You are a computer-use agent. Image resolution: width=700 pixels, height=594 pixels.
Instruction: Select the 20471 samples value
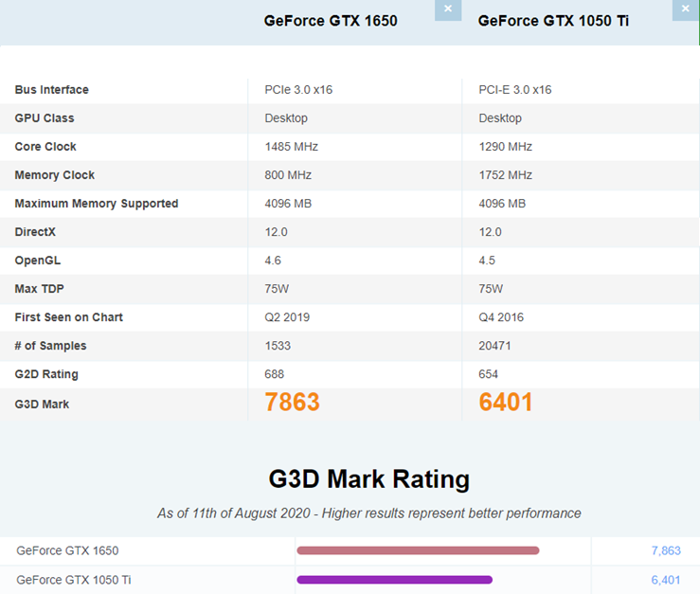[x=494, y=346]
